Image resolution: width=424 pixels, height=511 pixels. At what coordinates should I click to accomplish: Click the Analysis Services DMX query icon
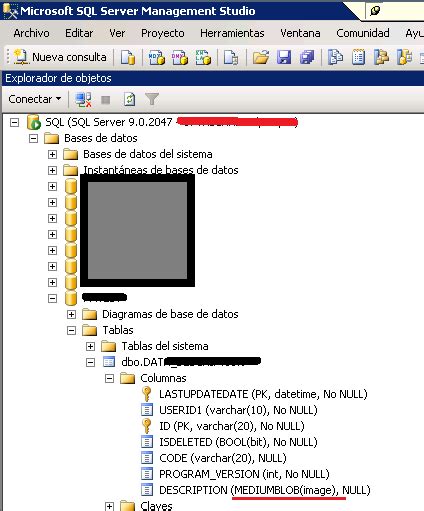(180, 57)
